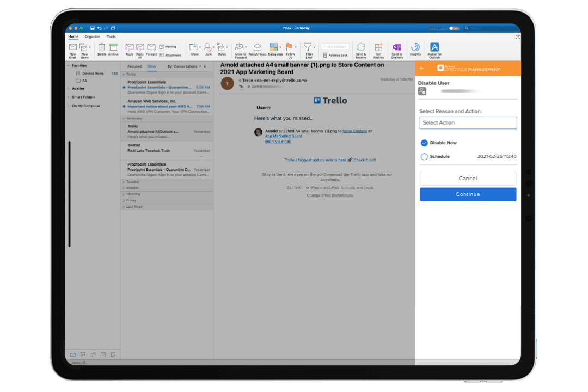
Task: Go back using the orange header arrow
Action: pos(422,69)
